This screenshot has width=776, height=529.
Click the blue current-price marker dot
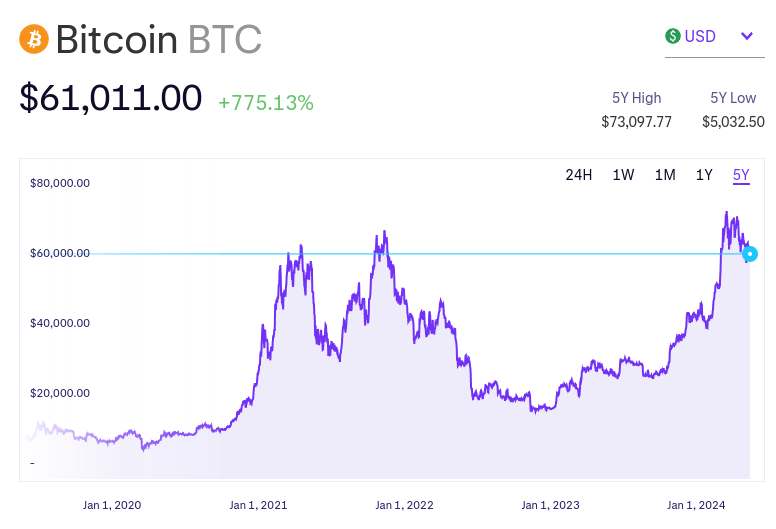coord(751,254)
